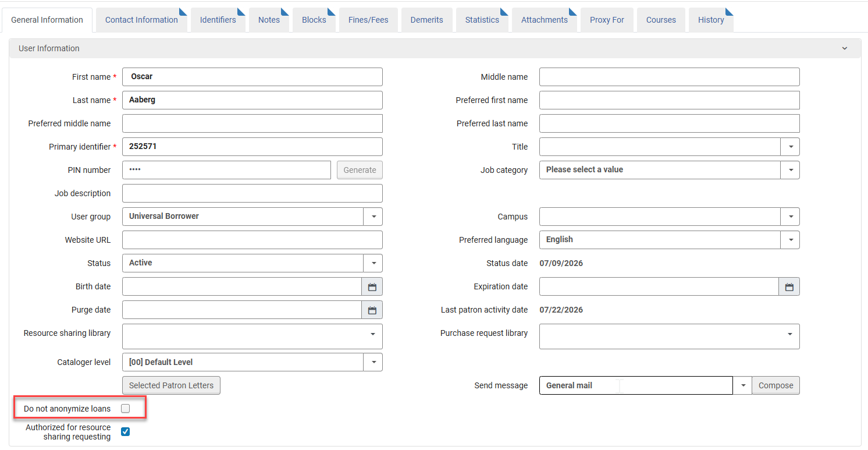Open the Birth date calendar picker
This screenshot has height=450, width=868.
372,286
